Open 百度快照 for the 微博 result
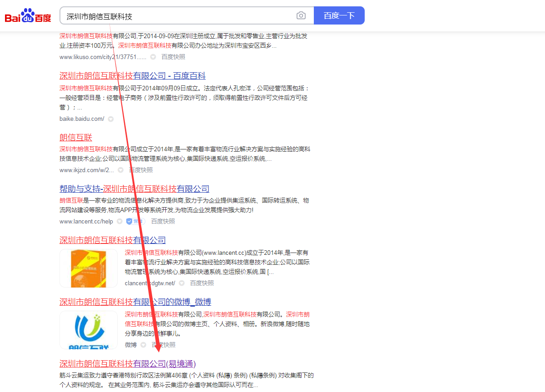 click(x=163, y=345)
